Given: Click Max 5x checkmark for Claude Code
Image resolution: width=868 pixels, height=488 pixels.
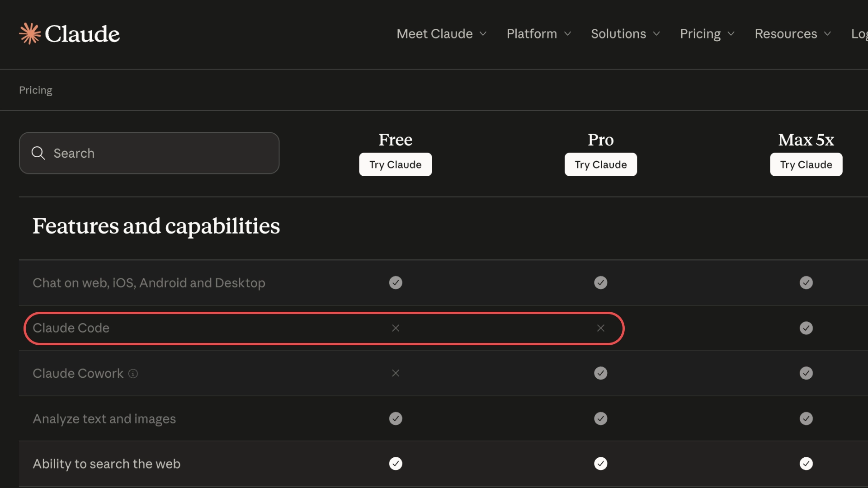Looking at the screenshot, I should point(806,328).
